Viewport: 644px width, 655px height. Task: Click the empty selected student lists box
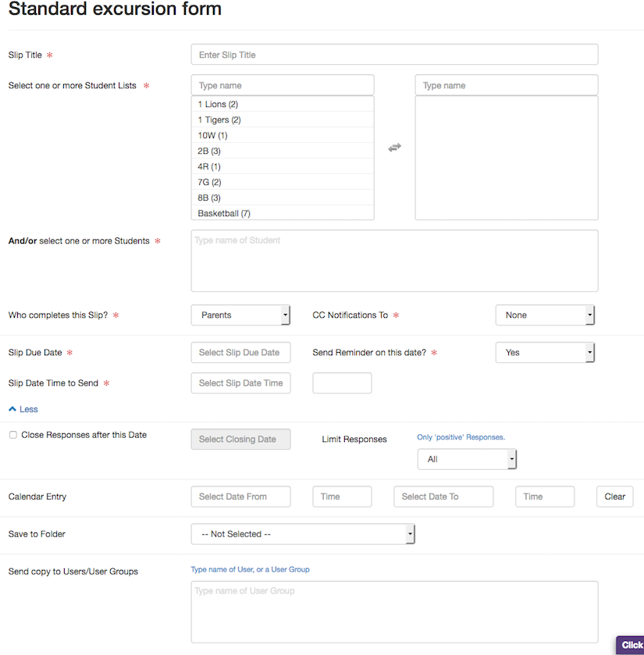pos(507,158)
